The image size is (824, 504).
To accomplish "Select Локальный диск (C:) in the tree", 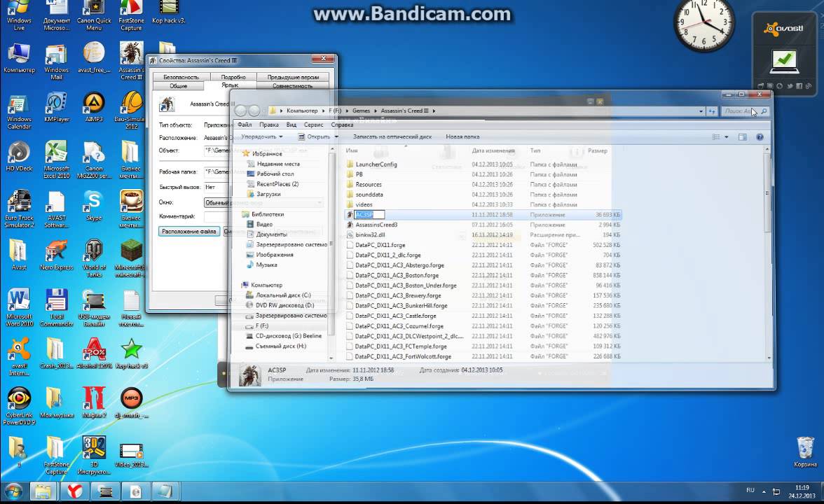I will (x=283, y=295).
